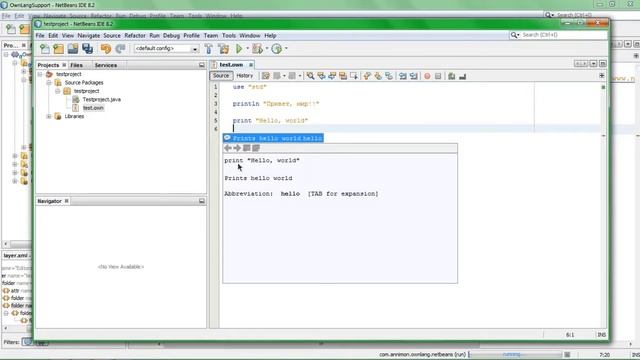This screenshot has height=360, width=640.
Task: Minimize the Navigator panel
Action: tap(202, 201)
